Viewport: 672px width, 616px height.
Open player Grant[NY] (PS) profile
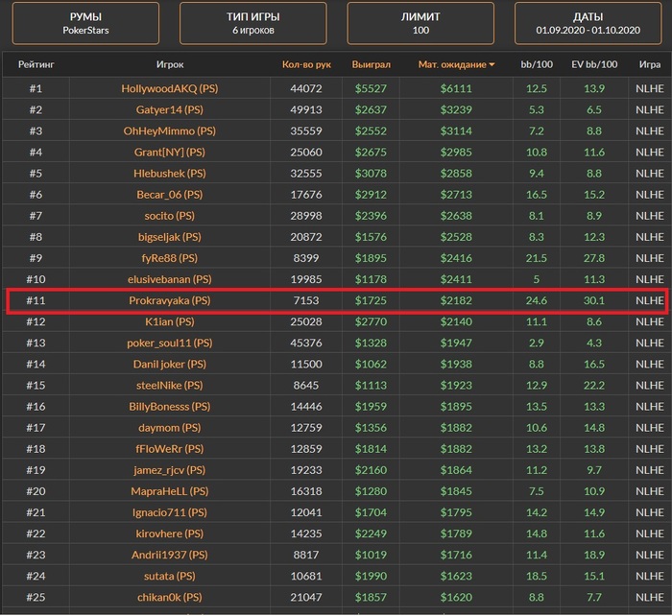pyautogui.click(x=170, y=152)
